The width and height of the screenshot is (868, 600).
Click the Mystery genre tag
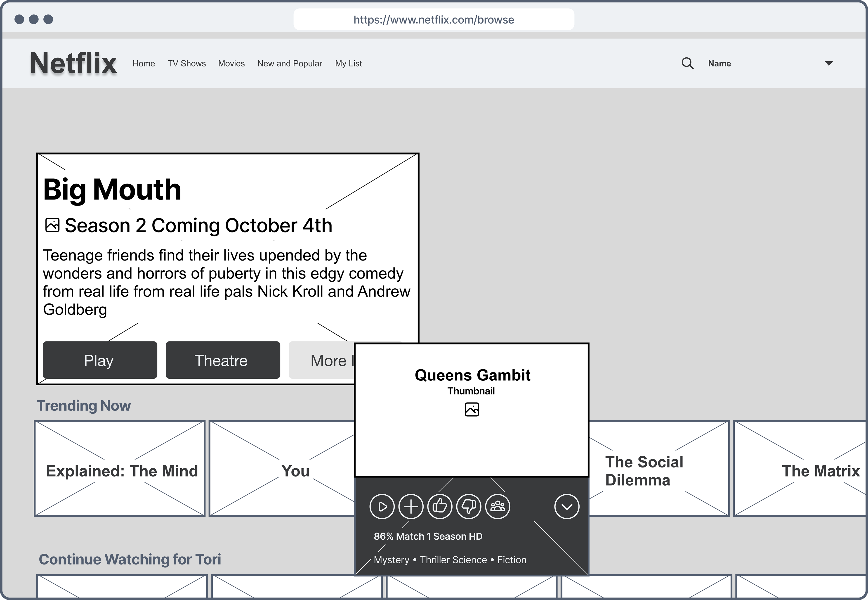tap(392, 560)
